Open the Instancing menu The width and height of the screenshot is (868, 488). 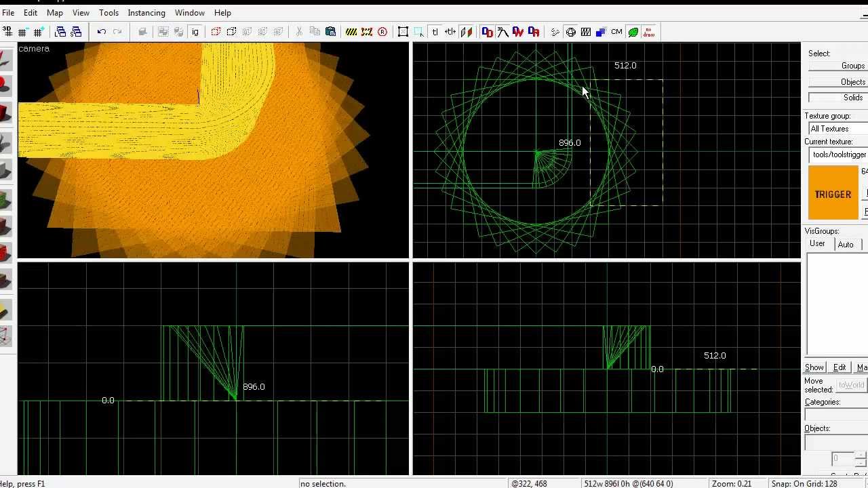[x=146, y=13]
